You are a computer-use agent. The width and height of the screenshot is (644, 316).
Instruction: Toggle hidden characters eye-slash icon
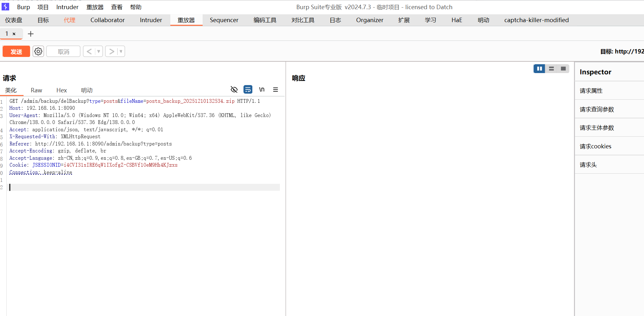coord(234,90)
